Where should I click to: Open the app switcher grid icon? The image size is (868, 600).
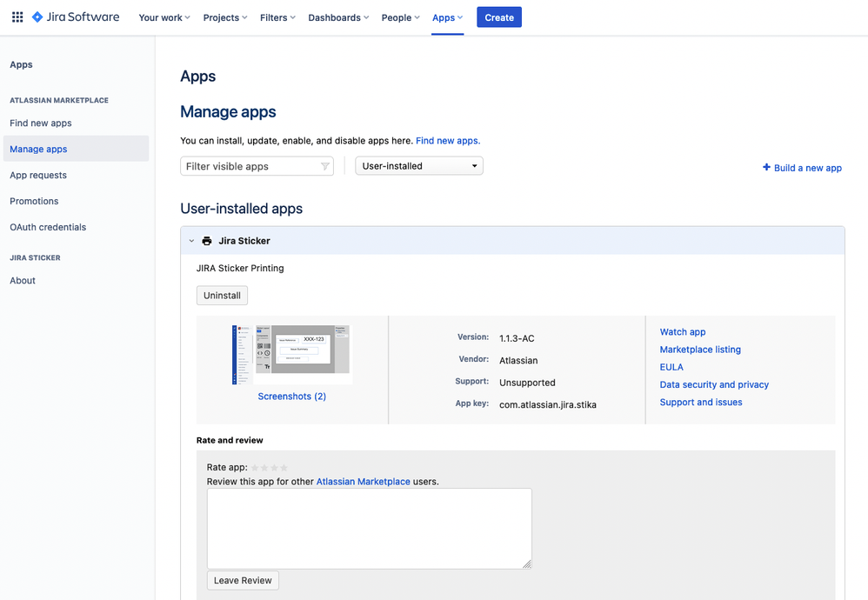pos(17,17)
